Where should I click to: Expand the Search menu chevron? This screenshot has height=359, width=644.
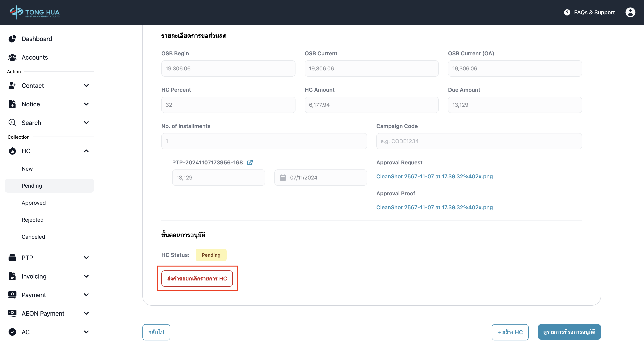click(x=86, y=123)
